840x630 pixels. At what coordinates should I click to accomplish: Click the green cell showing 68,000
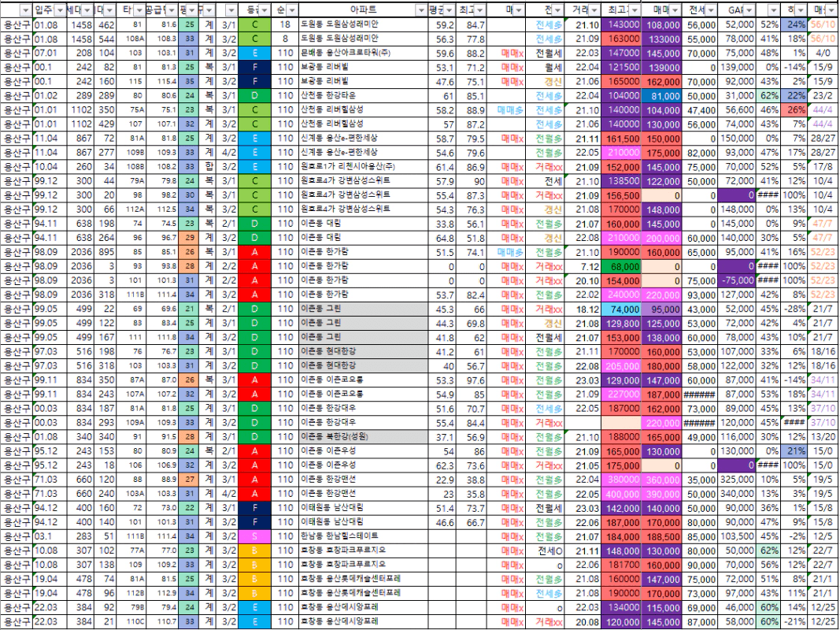pyautogui.click(x=621, y=266)
